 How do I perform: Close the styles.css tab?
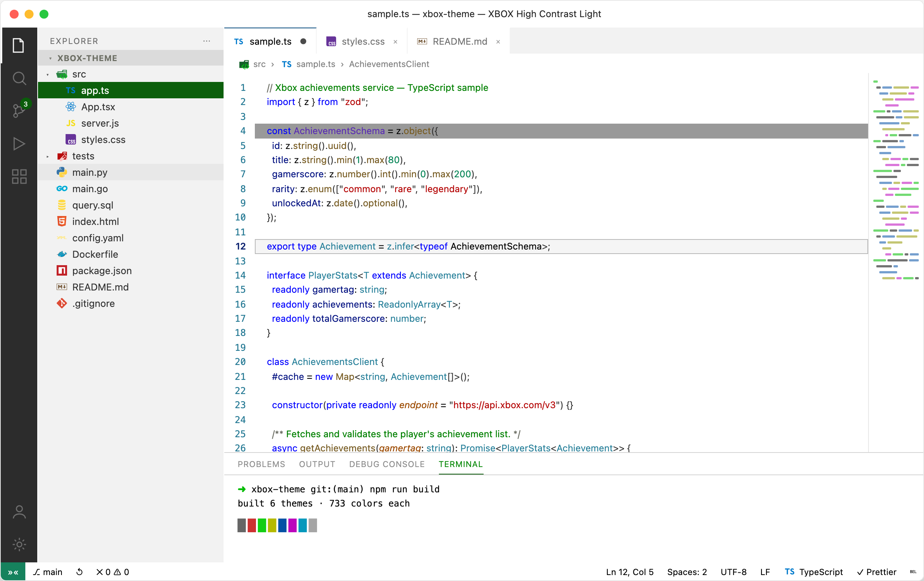[x=395, y=42]
